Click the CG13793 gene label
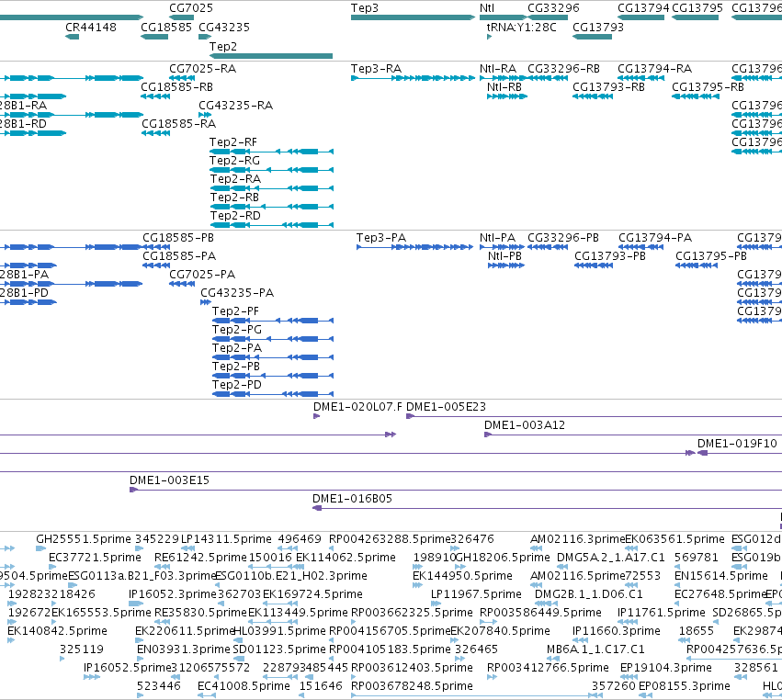The width and height of the screenshot is (782, 700). (598, 27)
